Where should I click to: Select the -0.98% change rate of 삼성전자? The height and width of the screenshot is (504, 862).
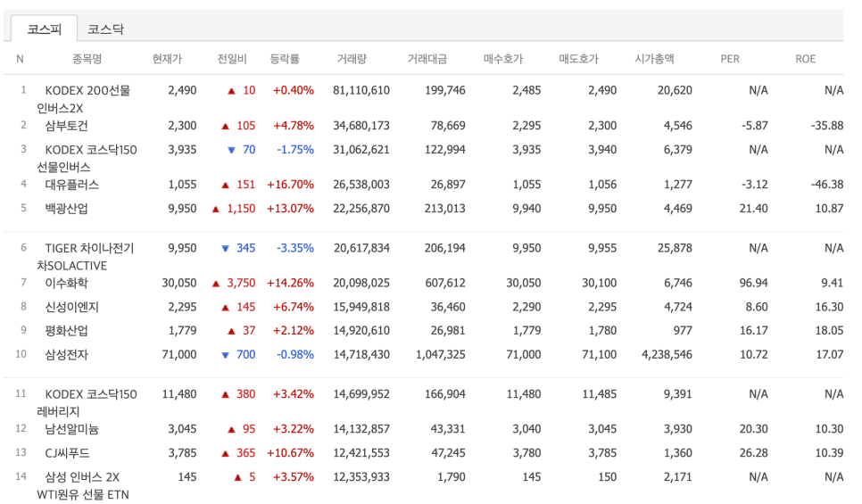pyautogui.click(x=295, y=354)
